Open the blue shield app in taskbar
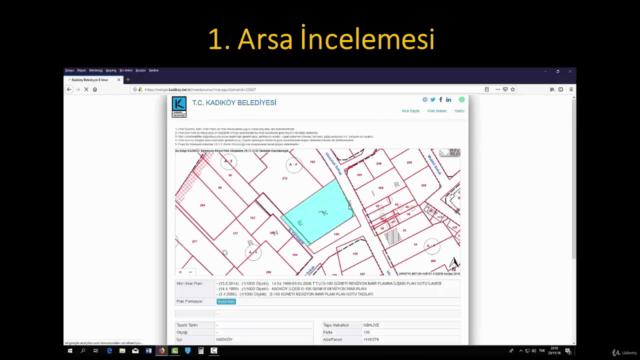This screenshot has height=360, width=640. (x=188, y=351)
